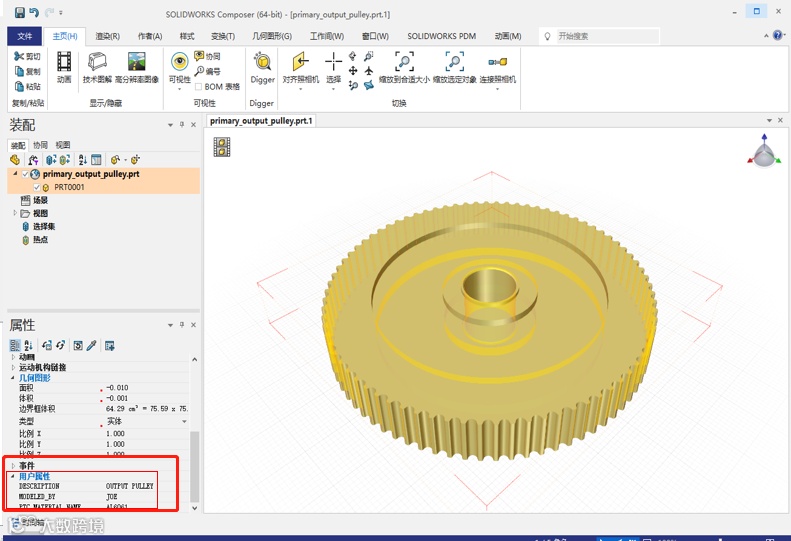Click the eyedropper icon in properties toolbar
This screenshot has height=541, width=791.
[91, 346]
